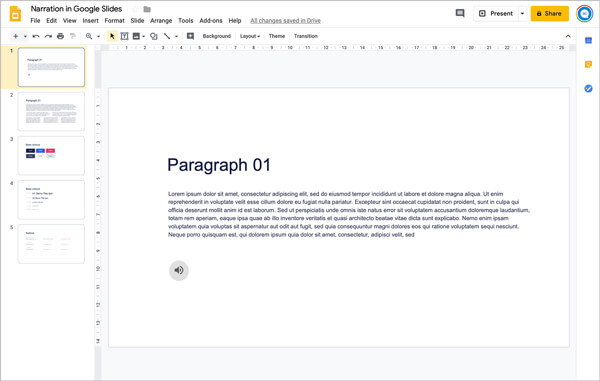Click the Print icon
600x381 pixels.
(x=60, y=36)
